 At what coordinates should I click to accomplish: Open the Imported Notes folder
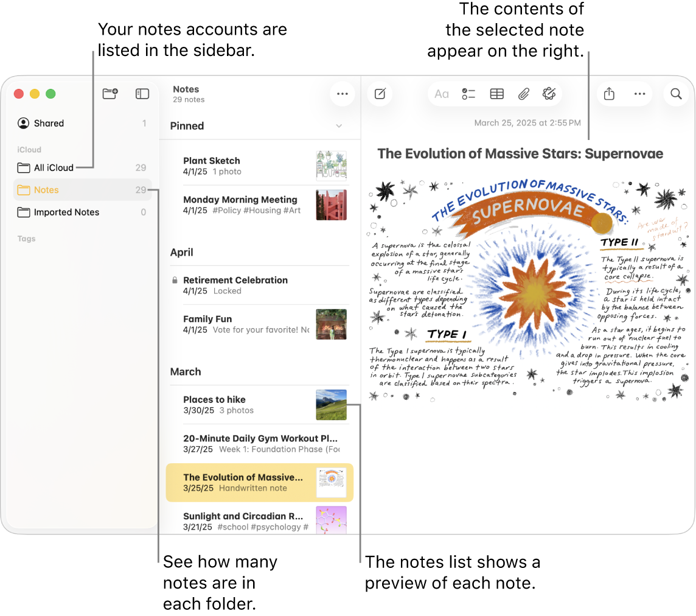pos(67,212)
